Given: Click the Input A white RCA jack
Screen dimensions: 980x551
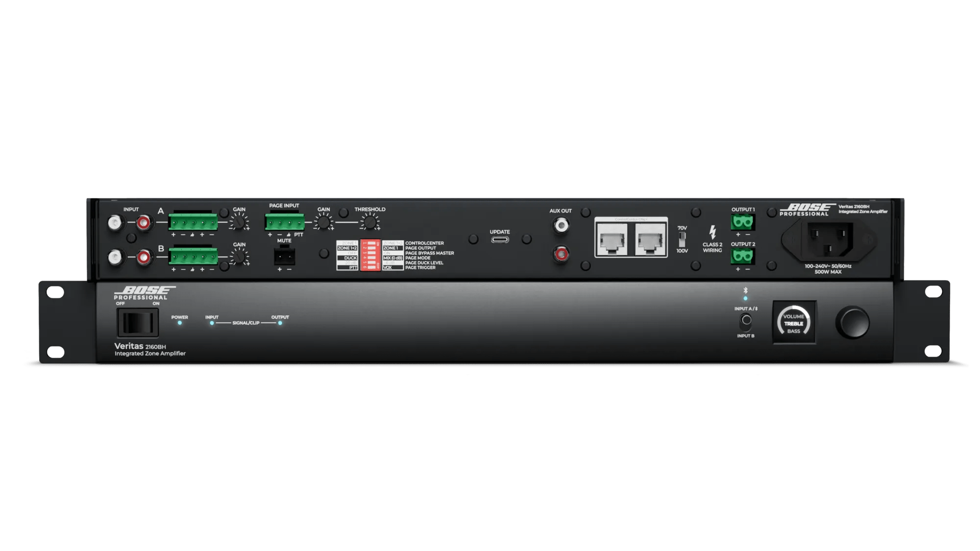Looking at the screenshot, I should coord(115,223).
